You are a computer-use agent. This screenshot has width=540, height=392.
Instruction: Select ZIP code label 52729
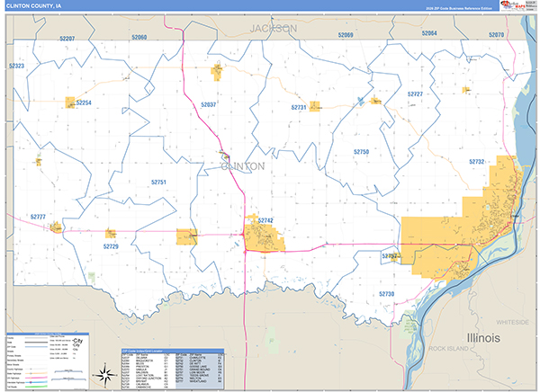[x=111, y=246]
